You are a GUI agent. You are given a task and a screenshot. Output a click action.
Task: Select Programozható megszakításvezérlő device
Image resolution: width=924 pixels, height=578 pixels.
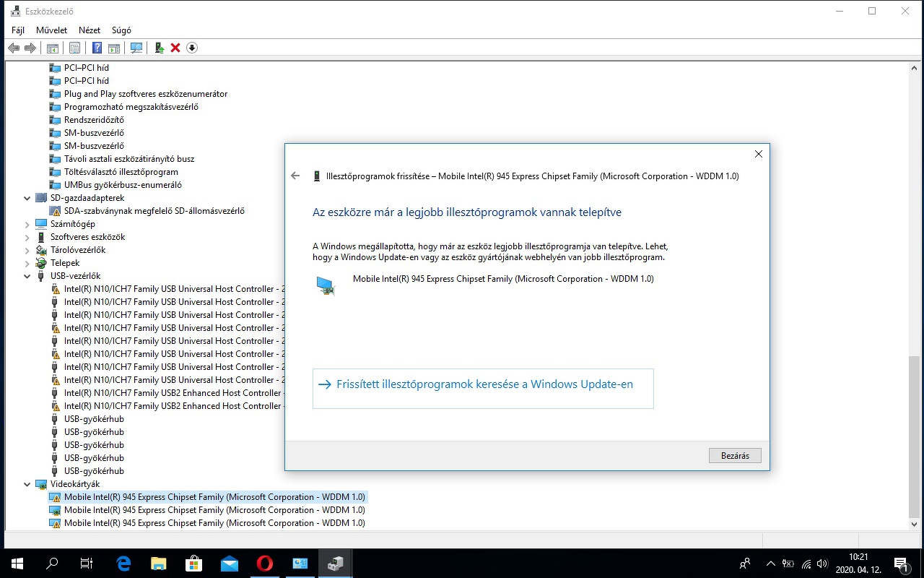point(131,107)
